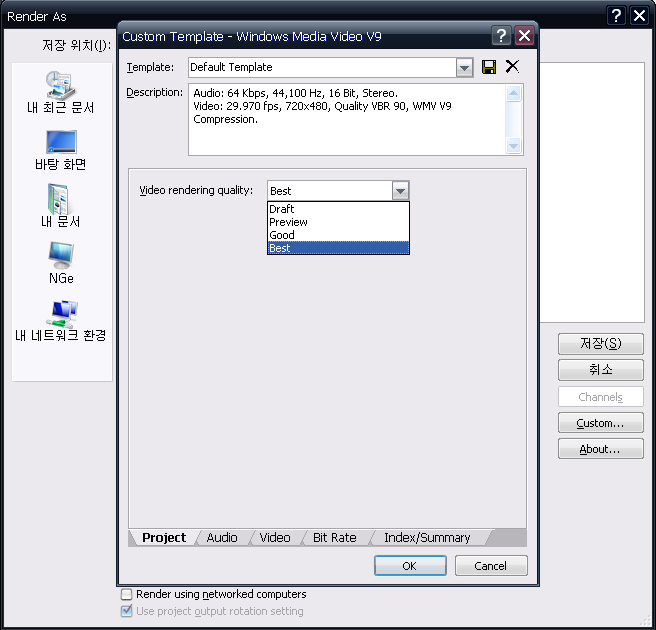
Task: Choose Draft rendering quality
Action: [338, 209]
